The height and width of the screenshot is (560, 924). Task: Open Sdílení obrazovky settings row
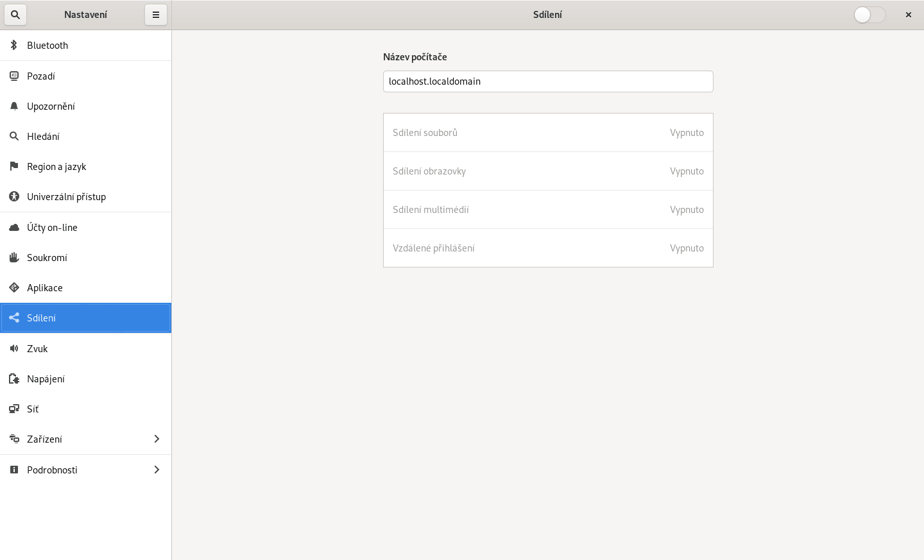pyautogui.click(x=548, y=171)
